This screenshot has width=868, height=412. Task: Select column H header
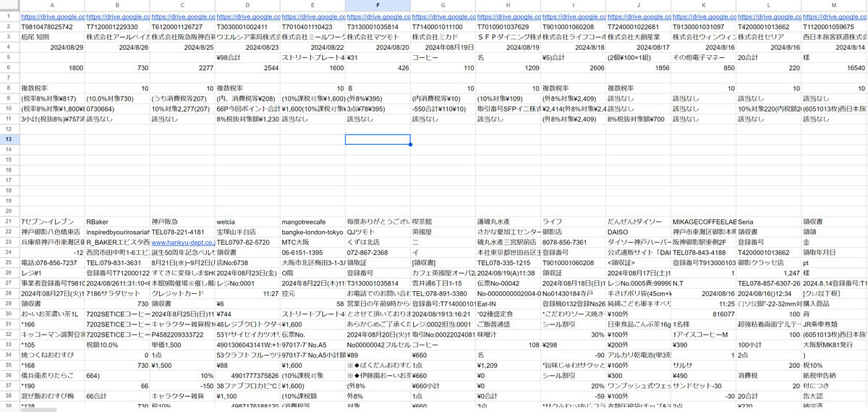point(508,5)
